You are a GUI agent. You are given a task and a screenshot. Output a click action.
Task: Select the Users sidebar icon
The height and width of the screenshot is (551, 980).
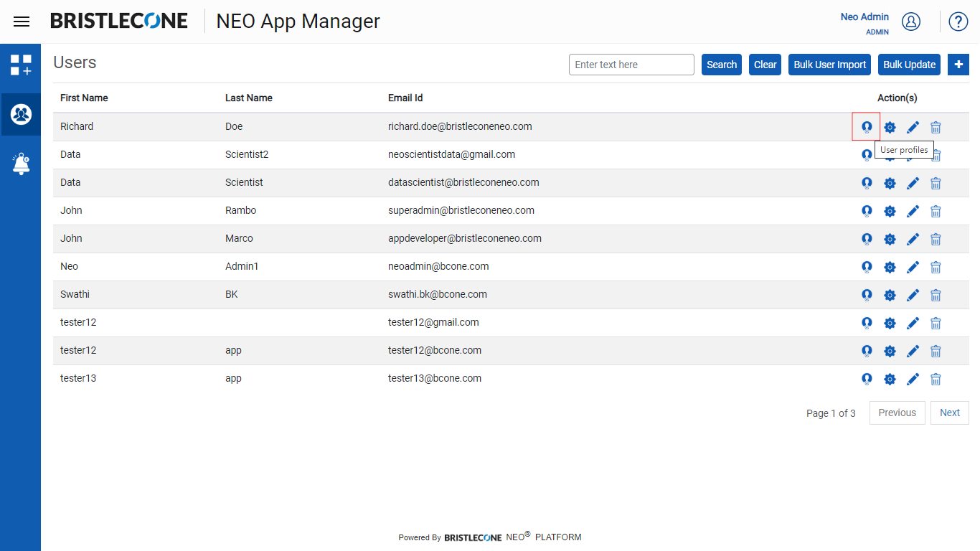pyautogui.click(x=21, y=114)
